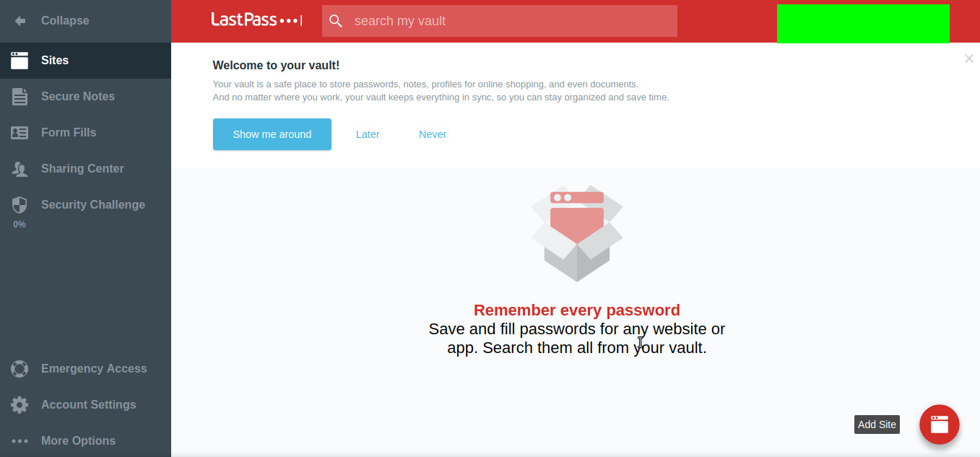Click the Security Challenge shield icon
This screenshot has width=980, height=457.
pos(19,205)
